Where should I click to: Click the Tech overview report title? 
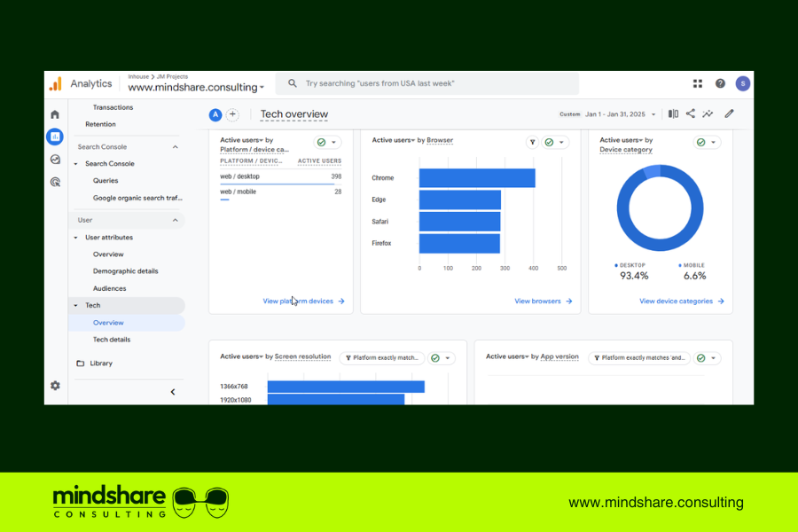[294, 114]
